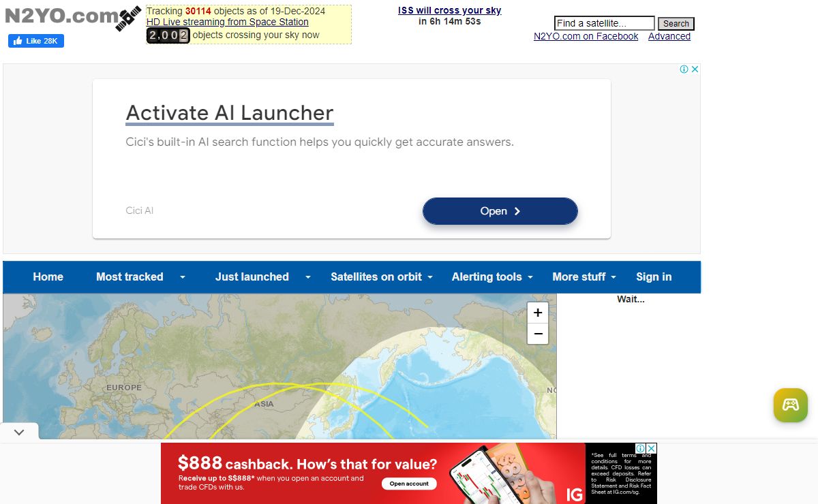Zoom out on the map

pos(538,334)
